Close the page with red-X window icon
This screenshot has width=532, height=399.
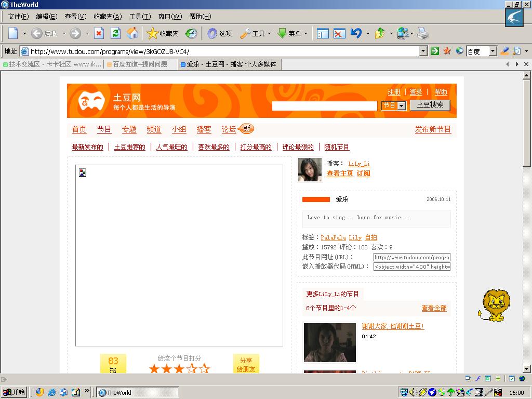pyautogui.click(x=339, y=33)
